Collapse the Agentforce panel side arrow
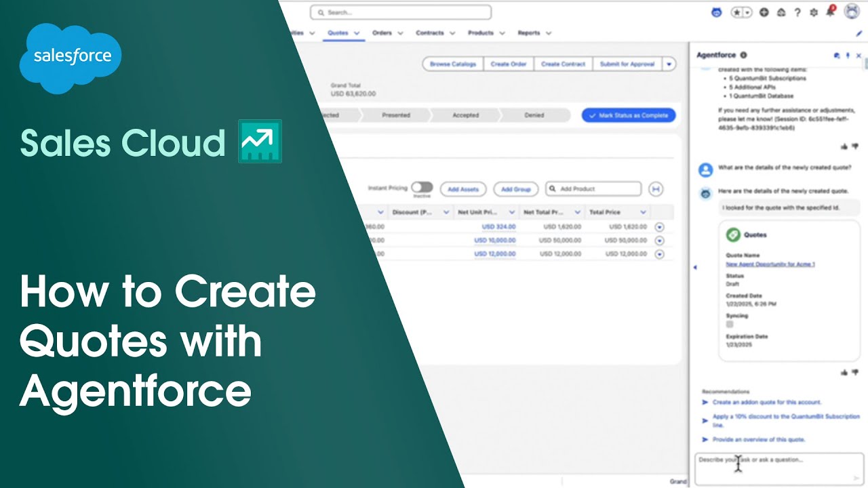 (694, 268)
